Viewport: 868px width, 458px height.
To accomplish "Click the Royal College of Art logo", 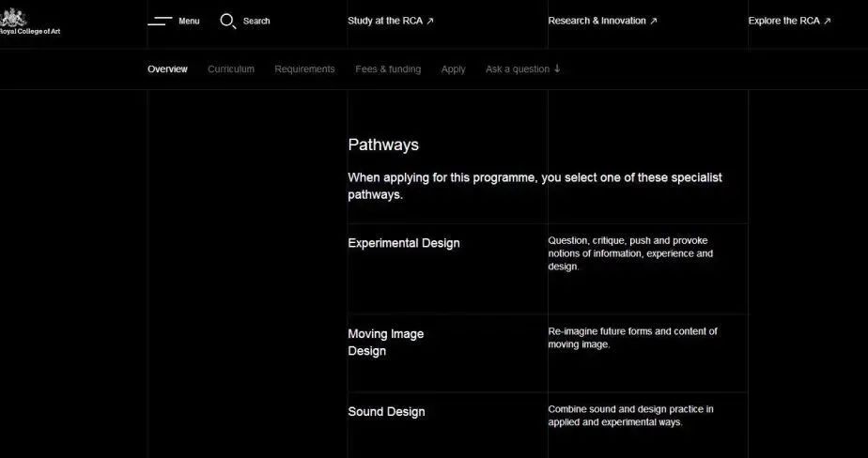I will point(26,21).
